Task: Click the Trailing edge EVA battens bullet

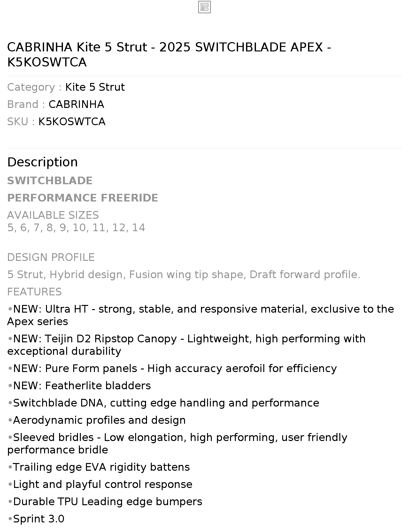Action: click(98, 467)
